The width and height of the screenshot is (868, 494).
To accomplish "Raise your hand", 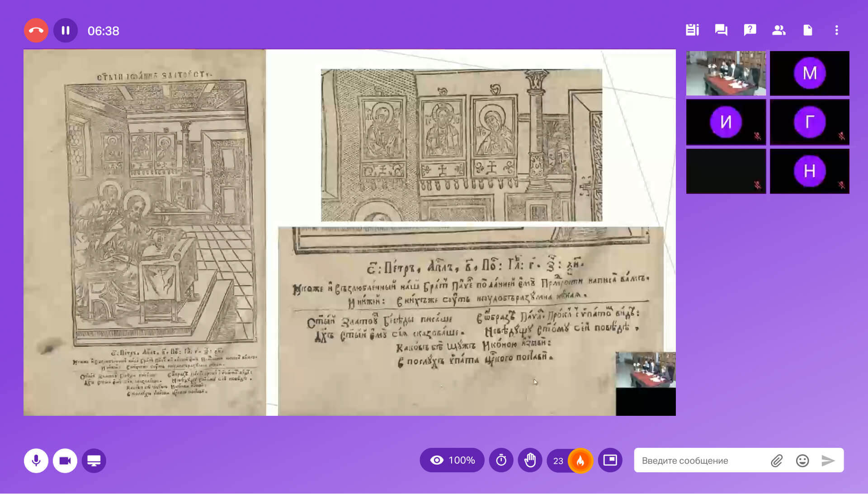I will coord(530,460).
